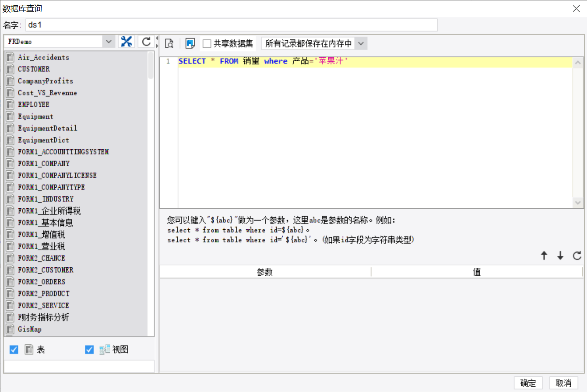Viewport: 587px width, 392px height.
Task: Move the parameter down with down arrow
Action: 560,256
